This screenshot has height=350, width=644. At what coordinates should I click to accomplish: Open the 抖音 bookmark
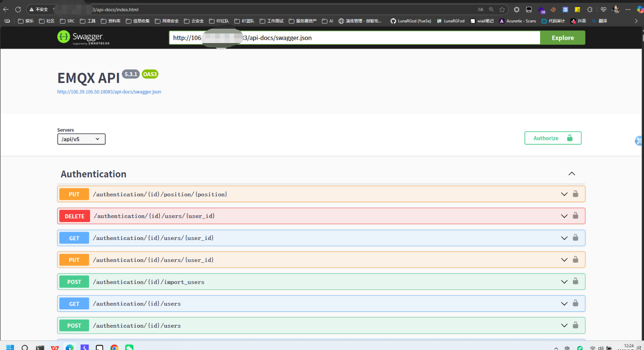pos(578,21)
